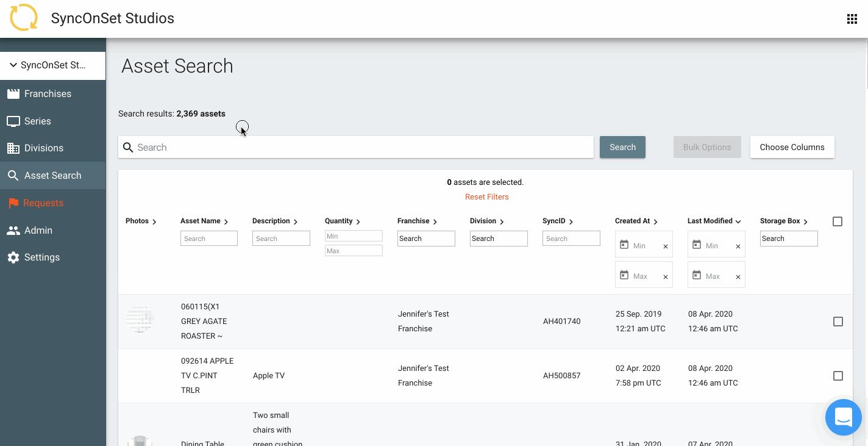Sort by Division column header
Image resolution: width=868 pixels, height=446 pixels.
(x=487, y=221)
